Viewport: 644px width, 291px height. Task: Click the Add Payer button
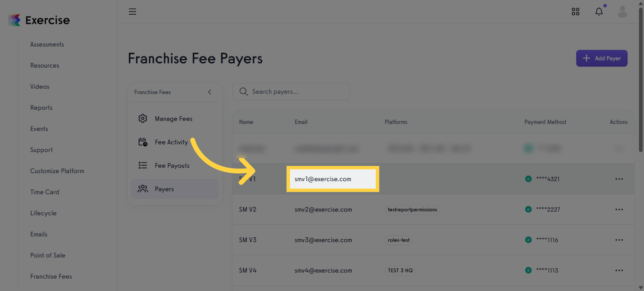[x=602, y=58]
